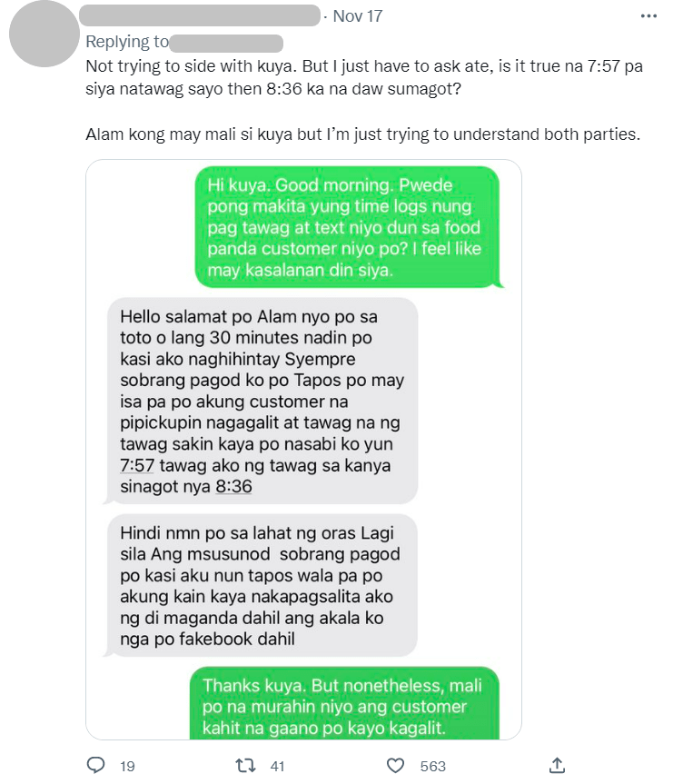The width and height of the screenshot is (673, 784).
Task: Open the redacted Replying to username
Action: (x=227, y=43)
